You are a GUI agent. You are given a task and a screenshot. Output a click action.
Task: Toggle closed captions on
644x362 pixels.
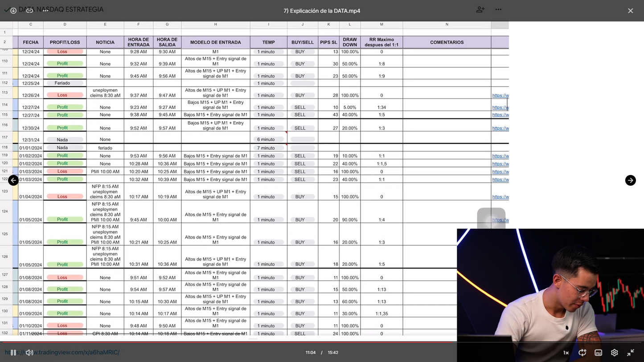(x=598, y=353)
